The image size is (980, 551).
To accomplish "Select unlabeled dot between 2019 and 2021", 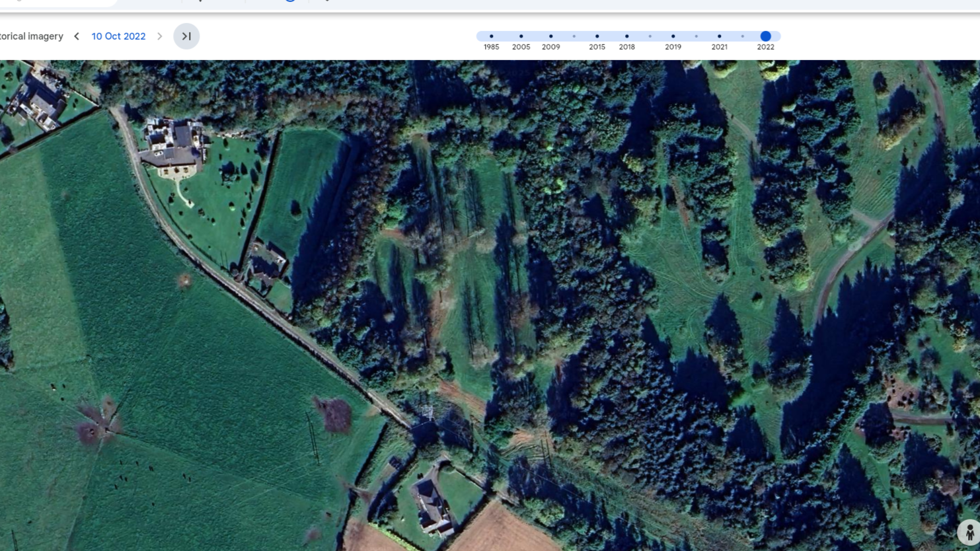I will click(696, 36).
